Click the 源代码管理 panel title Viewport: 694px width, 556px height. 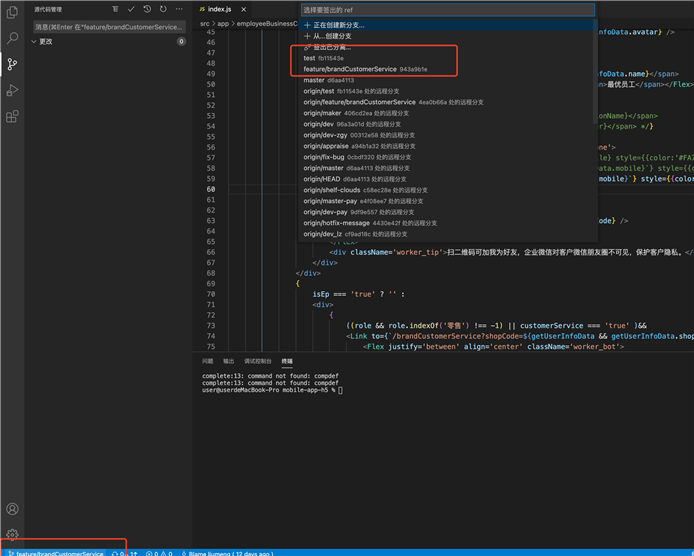(48, 9)
